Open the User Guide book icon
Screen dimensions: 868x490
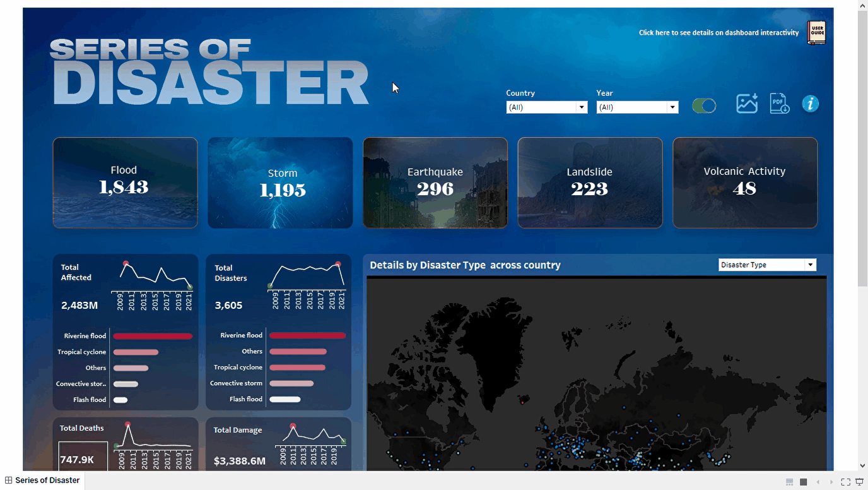[x=816, y=33]
